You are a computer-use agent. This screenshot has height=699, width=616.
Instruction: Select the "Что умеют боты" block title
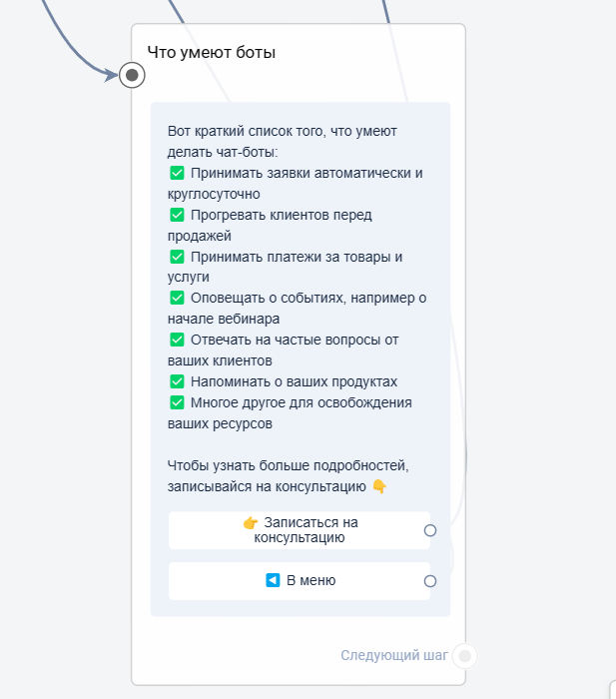(x=212, y=52)
